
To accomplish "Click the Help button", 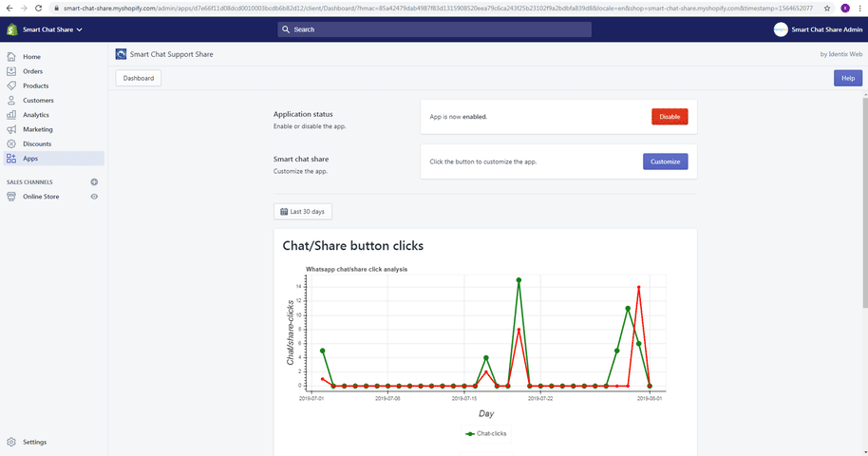I will point(848,78).
